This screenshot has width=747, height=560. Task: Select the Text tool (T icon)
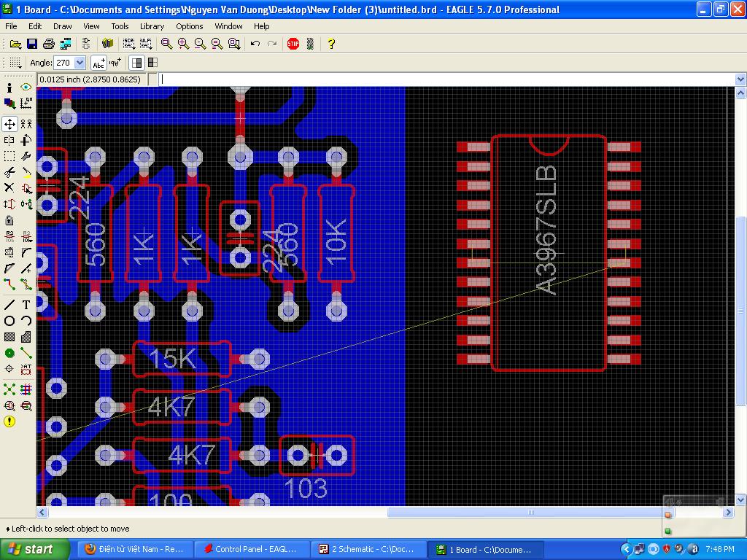tap(26, 305)
